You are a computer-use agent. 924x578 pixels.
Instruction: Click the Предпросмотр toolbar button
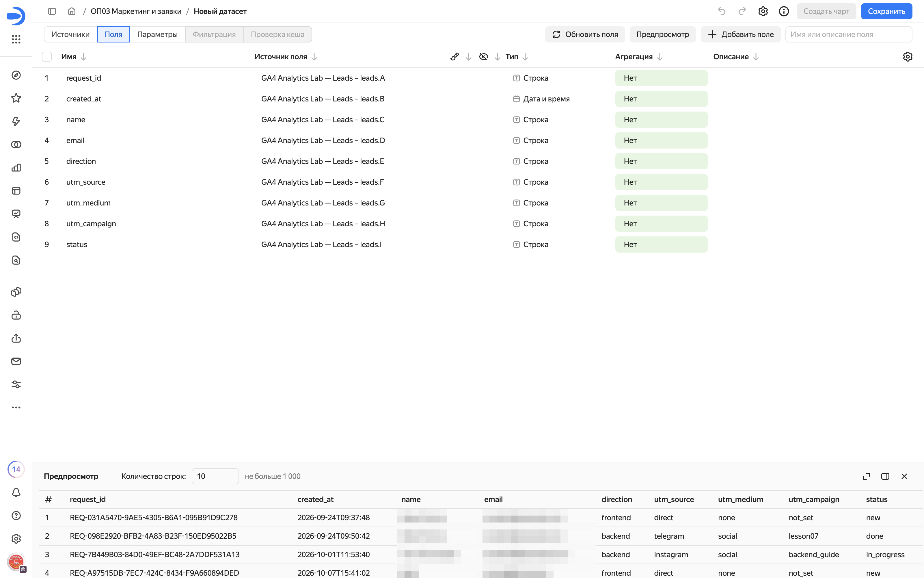coord(662,34)
